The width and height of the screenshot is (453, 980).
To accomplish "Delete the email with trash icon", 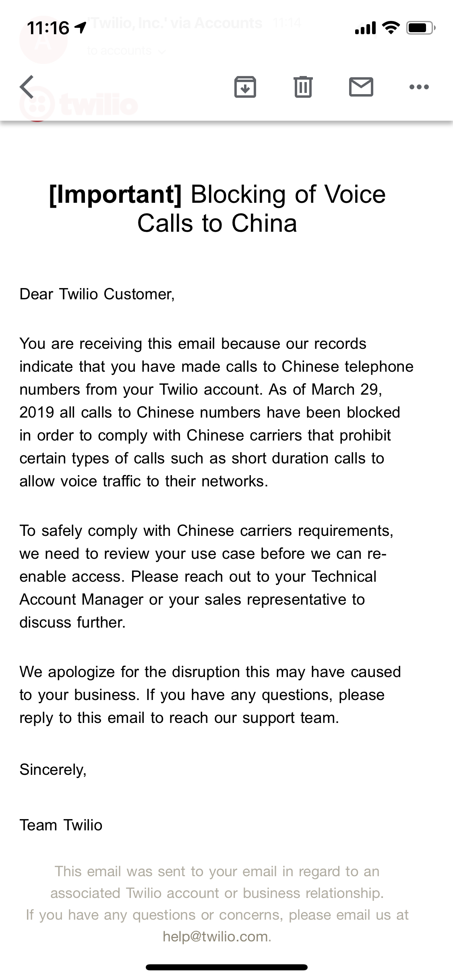I will 303,87.
